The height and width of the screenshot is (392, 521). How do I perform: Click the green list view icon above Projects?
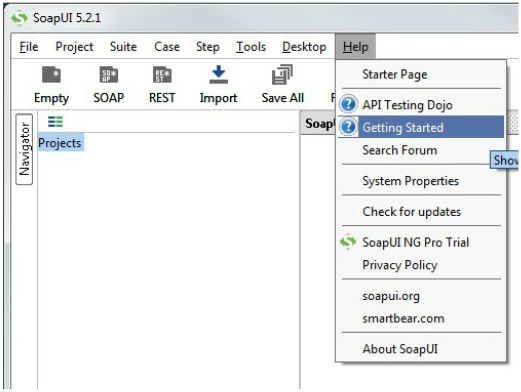pyautogui.click(x=55, y=122)
